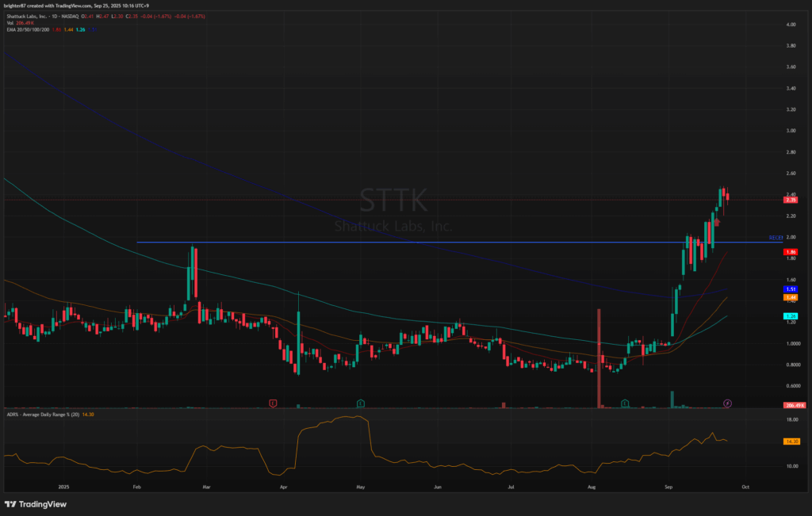Image resolution: width=812 pixels, height=516 pixels.
Task: Click the 'Shattuck Labs, Inc. · 1D · NASDAQ' legend
Action: (43, 17)
